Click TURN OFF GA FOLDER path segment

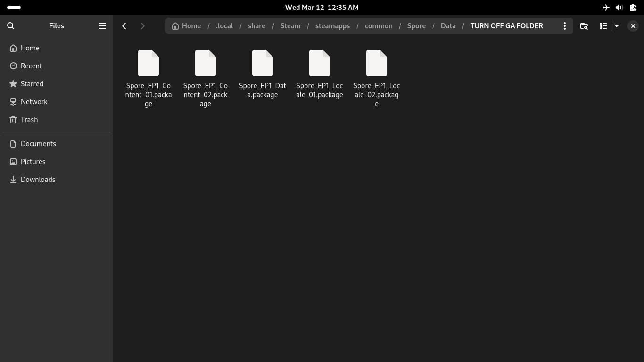pyautogui.click(x=507, y=26)
